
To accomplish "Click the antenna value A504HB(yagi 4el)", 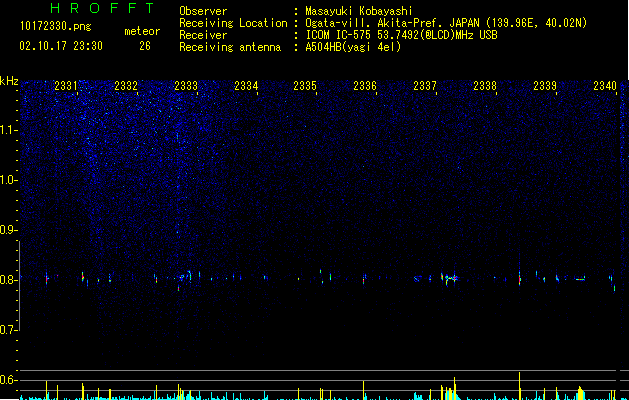I will [x=353, y=47].
